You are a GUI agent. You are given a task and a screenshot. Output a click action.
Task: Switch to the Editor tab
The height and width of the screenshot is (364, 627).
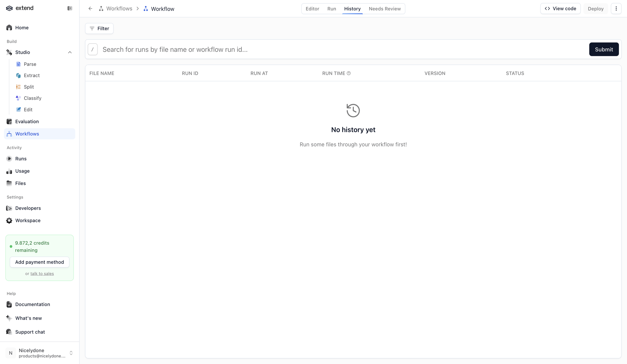(312, 9)
